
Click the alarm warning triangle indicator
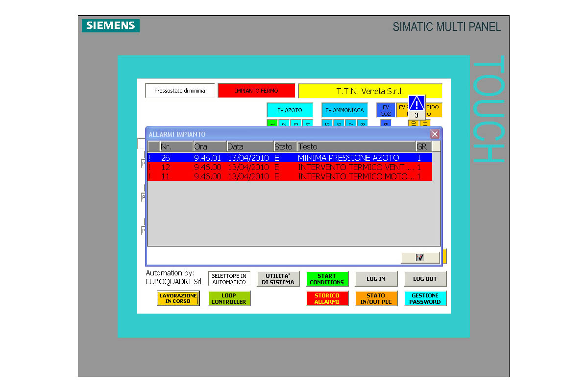416,104
